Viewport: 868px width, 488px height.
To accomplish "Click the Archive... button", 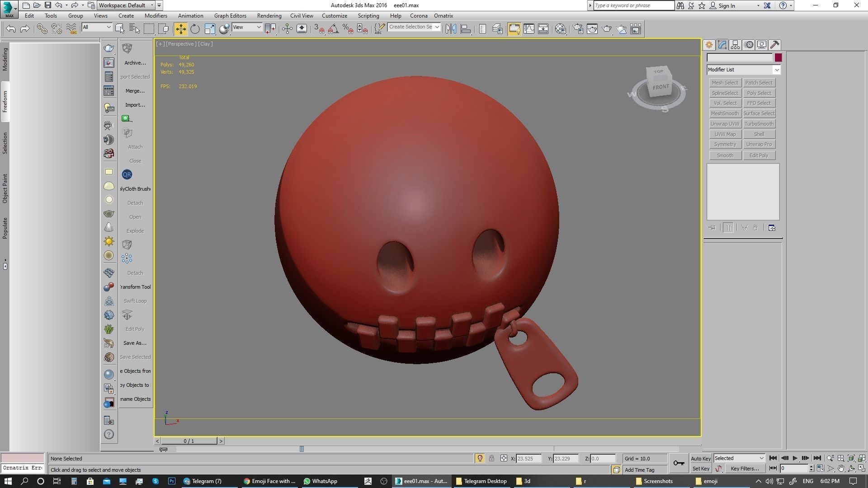I will 135,63.
